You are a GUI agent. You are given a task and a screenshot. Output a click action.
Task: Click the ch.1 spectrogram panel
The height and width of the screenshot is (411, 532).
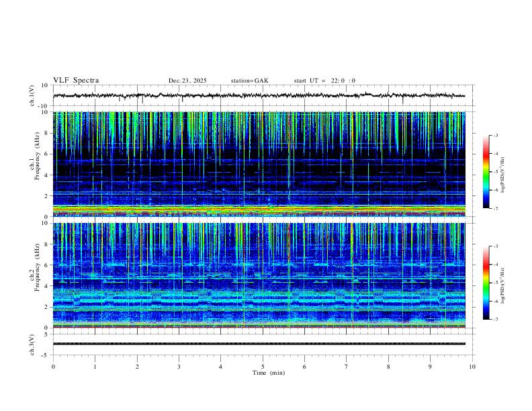point(259,164)
